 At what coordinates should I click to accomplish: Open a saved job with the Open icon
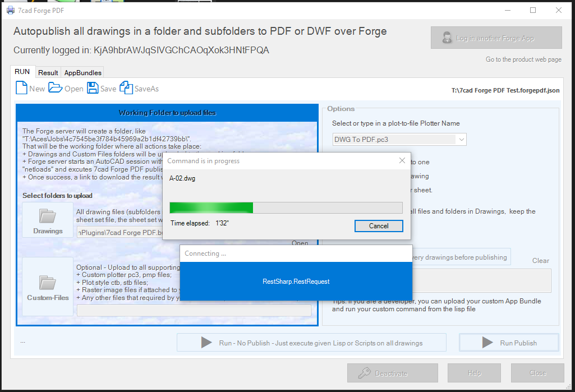point(56,88)
